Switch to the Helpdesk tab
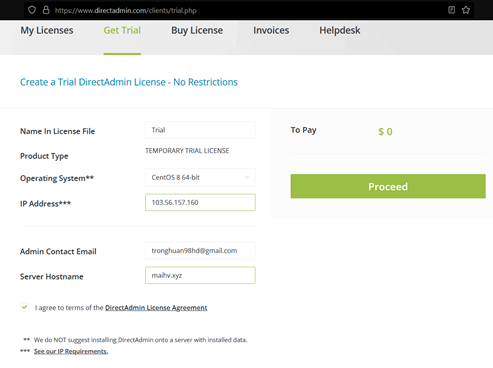 [340, 30]
